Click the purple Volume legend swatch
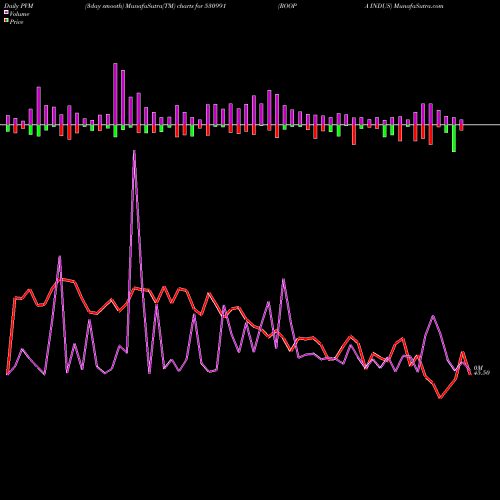Image resolution: width=500 pixels, height=500 pixels. click(6, 12)
